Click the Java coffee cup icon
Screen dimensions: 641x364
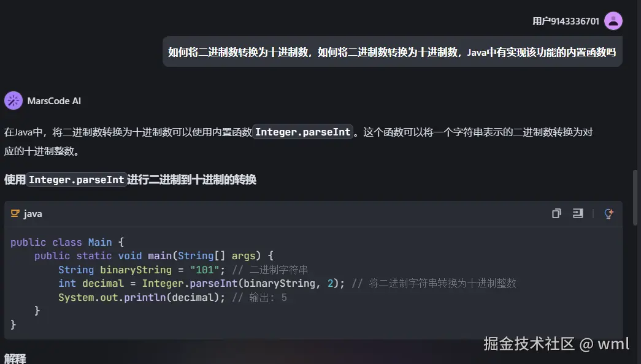click(15, 213)
